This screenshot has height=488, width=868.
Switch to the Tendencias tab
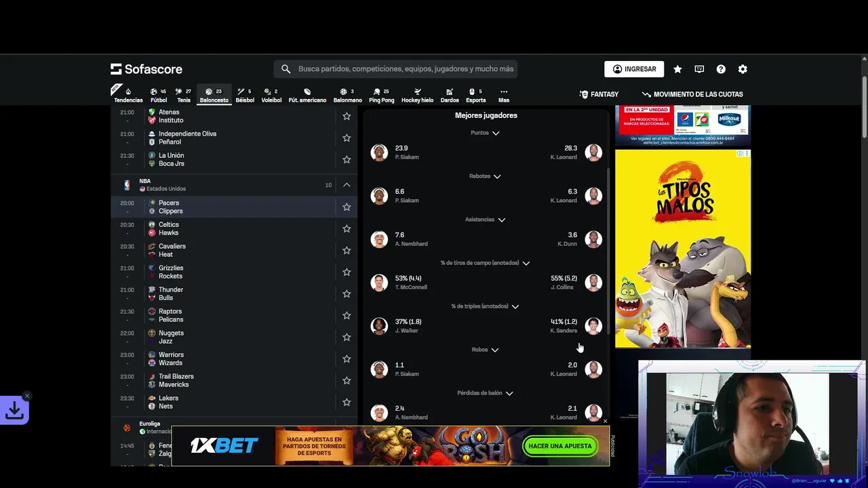tap(128, 95)
